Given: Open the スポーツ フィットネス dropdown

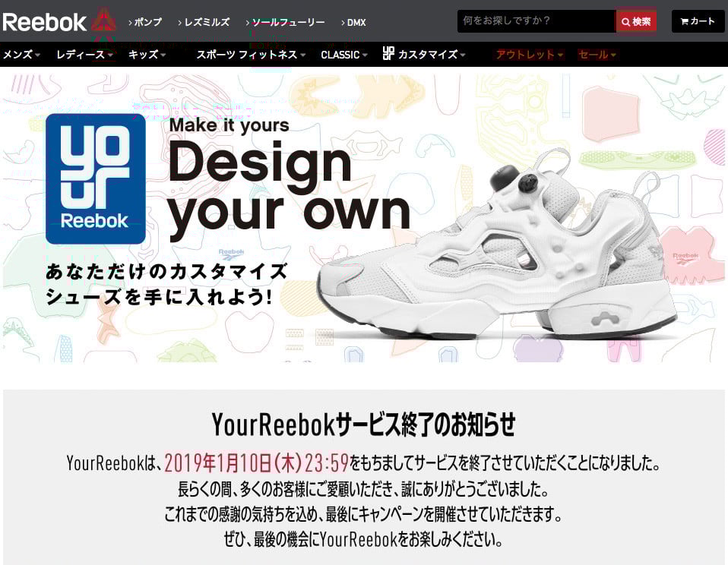Looking at the screenshot, I should tap(251, 54).
